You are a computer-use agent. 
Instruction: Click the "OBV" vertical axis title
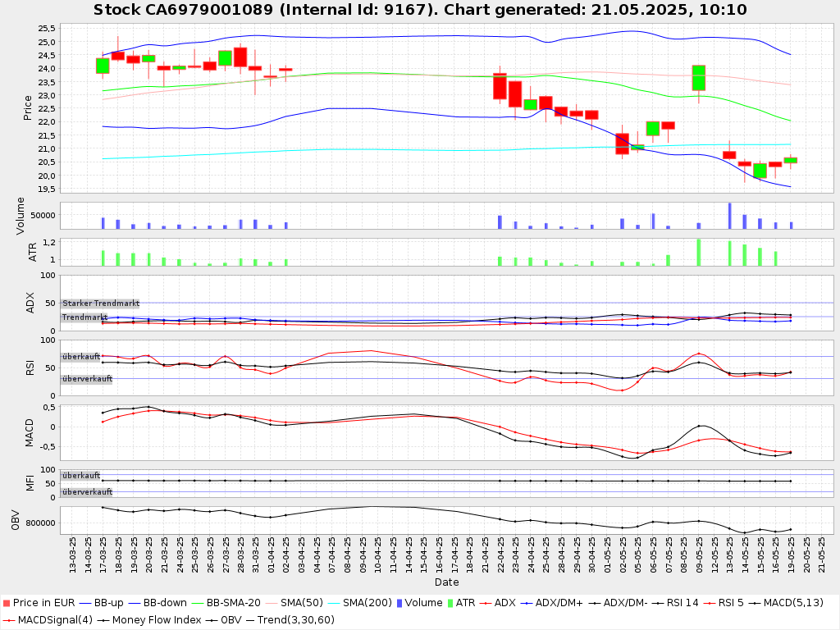tap(15, 521)
